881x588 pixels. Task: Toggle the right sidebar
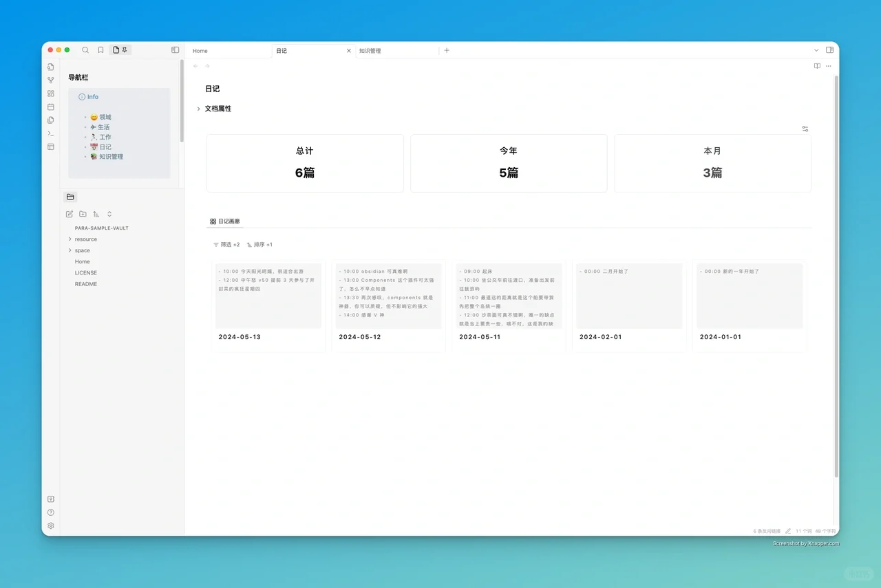click(x=830, y=50)
